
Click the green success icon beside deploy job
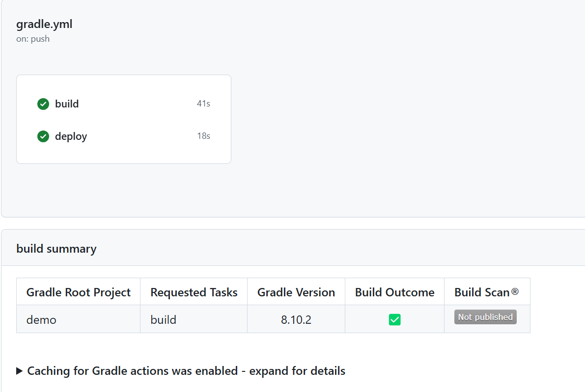[x=43, y=136]
